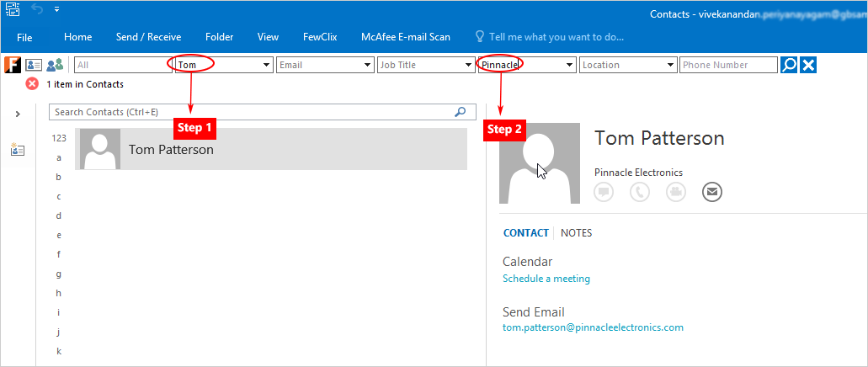Clear filters with the blue X button
Image resolution: width=868 pixels, height=367 pixels.
(808, 65)
